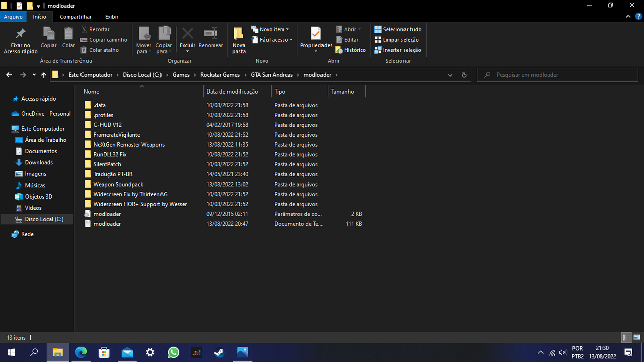Show hidden system tray icons
Image resolution: width=644 pixels, height=362 pixels.
[541, 352]
